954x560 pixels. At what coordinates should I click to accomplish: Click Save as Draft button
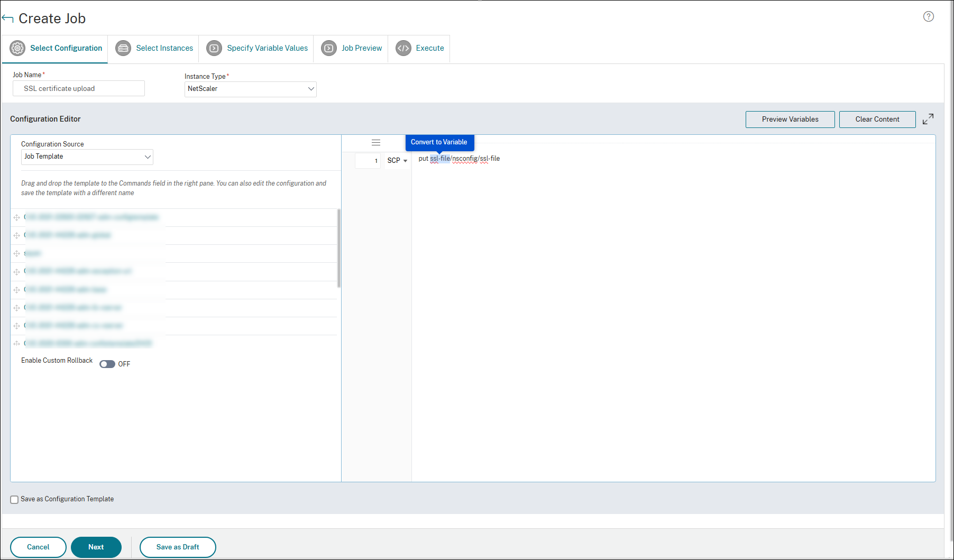click(x=178, y=547)
